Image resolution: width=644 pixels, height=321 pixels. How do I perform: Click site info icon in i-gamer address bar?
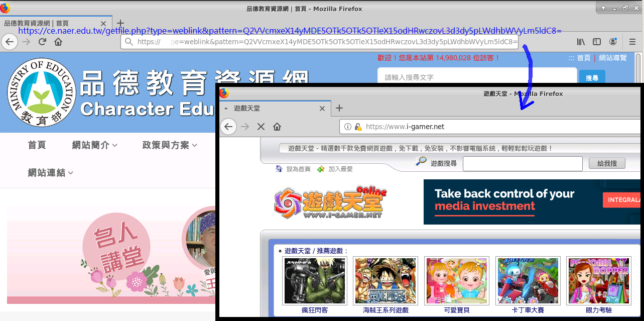click(x=348, y=127)
